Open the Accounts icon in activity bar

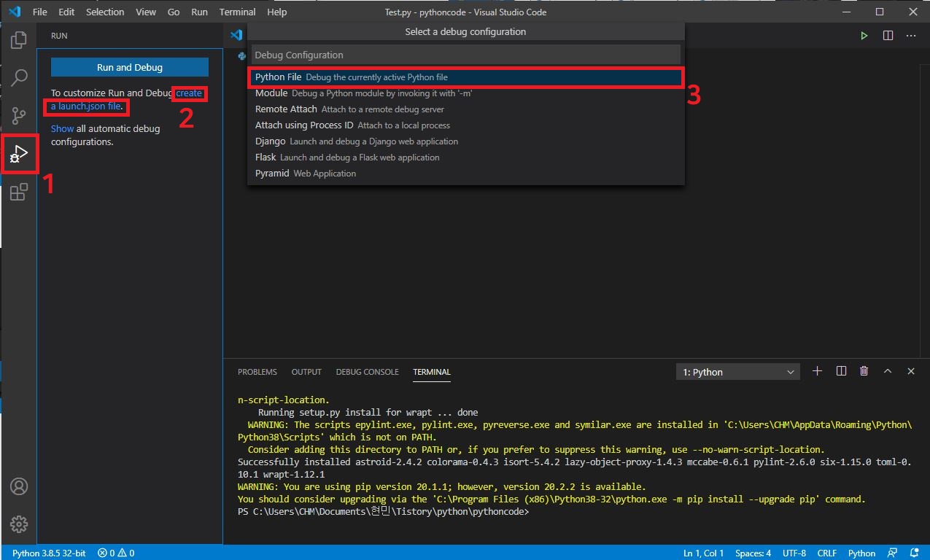[x=19, y=486]
